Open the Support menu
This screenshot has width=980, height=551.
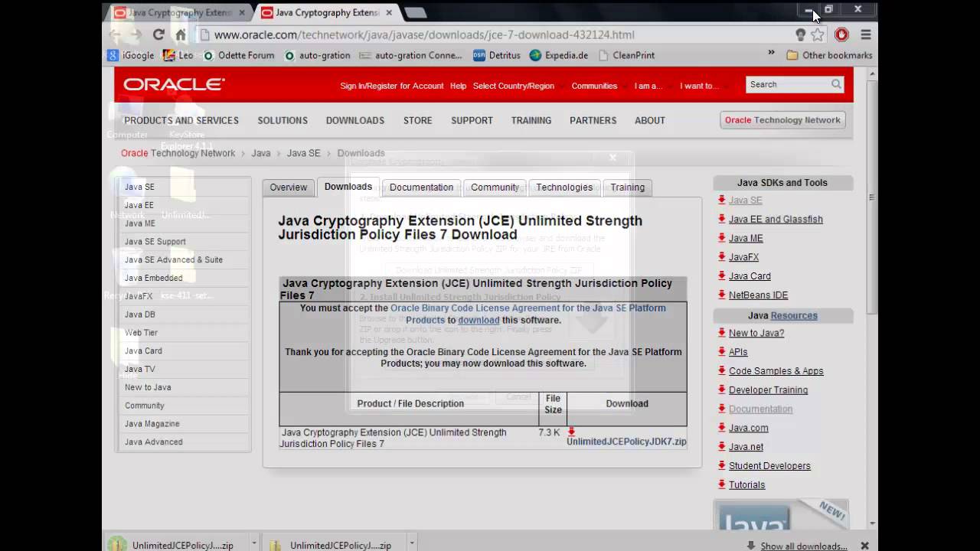pyautogui.click(x=472, y=120)
